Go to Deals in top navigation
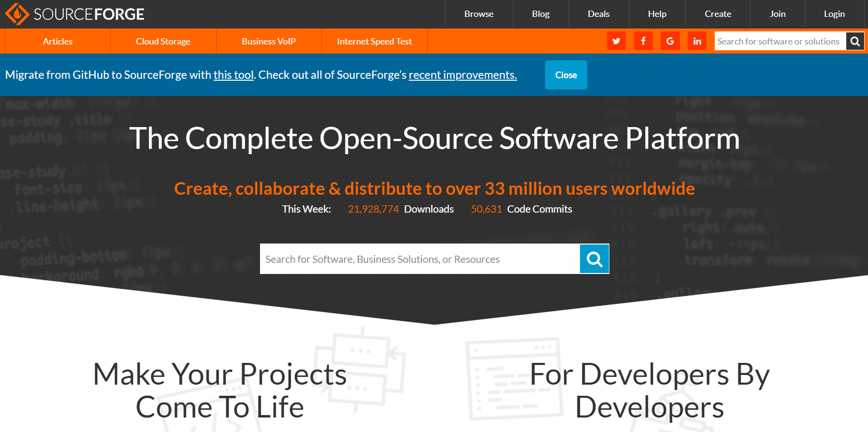 click(x=599, y=14)
